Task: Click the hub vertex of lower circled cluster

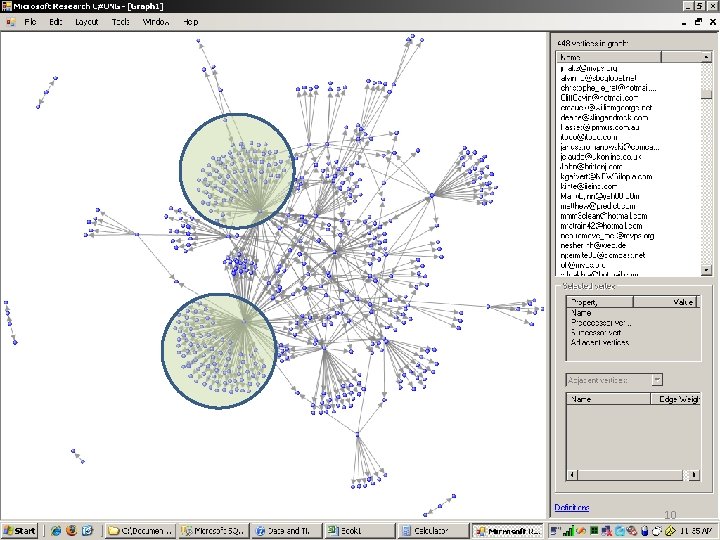Action: point(244,322)
